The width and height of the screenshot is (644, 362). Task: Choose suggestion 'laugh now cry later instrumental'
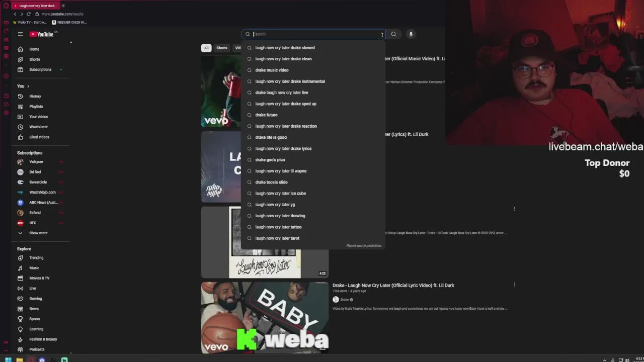(x=313, y=81)
